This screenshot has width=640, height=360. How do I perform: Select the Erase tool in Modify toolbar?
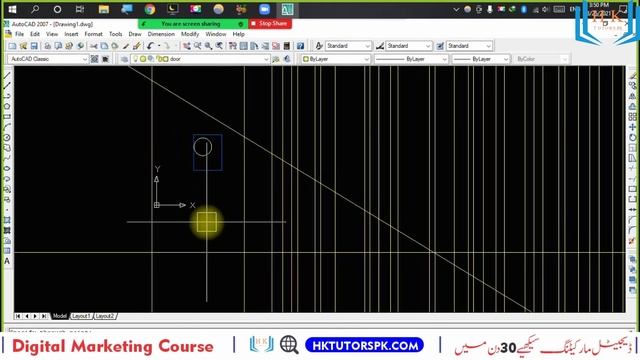(x=633, y=76)
